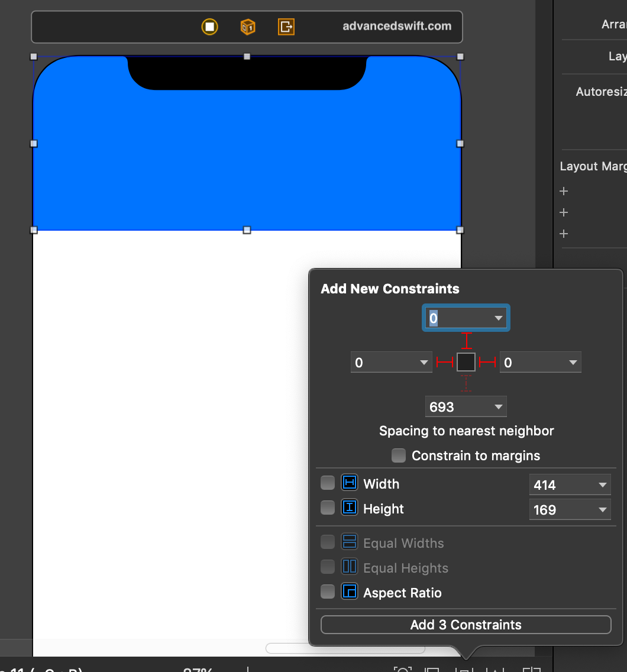Viewport: 627px width, 672px height.
Task: Select the advancedswift.com scene title bar
Action: pos(396,27)
